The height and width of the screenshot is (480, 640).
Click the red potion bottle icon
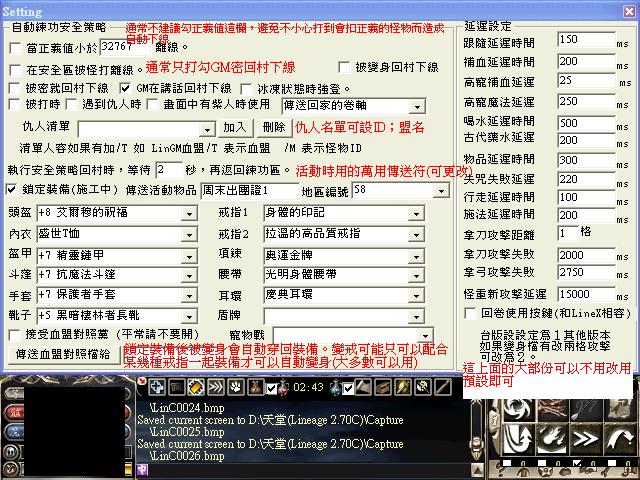(x=284, y=387)
